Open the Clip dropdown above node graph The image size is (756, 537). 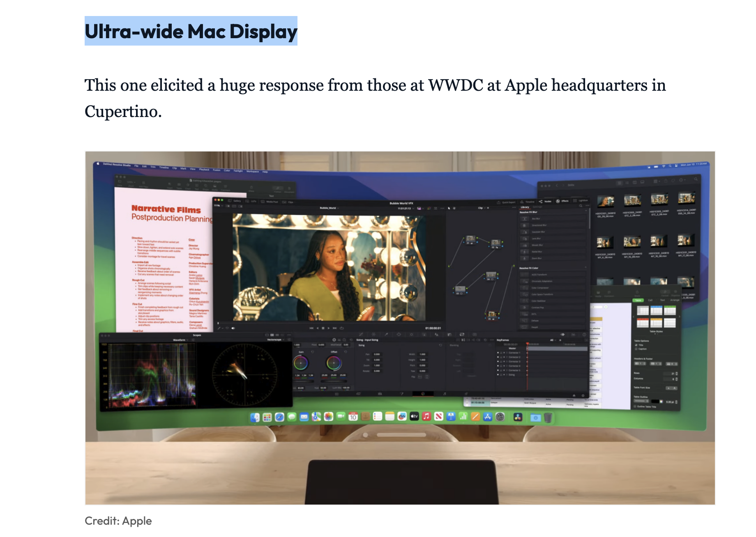(482, 208)
